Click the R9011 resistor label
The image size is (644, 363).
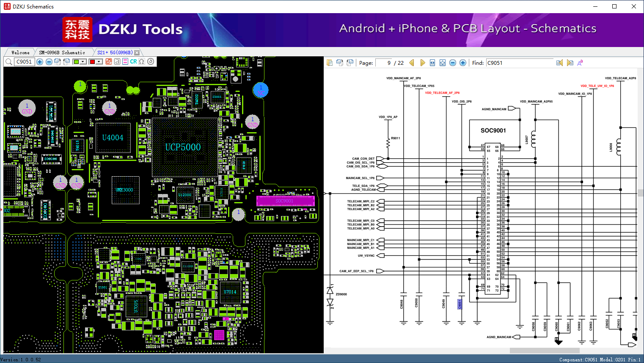click(396, 138)
